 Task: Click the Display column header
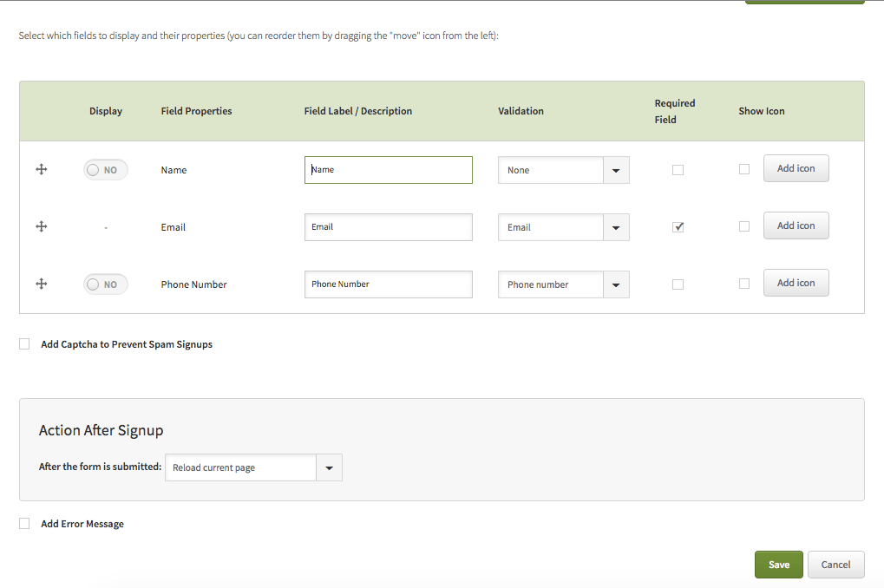pyautogui.click(x=106, y=111)
